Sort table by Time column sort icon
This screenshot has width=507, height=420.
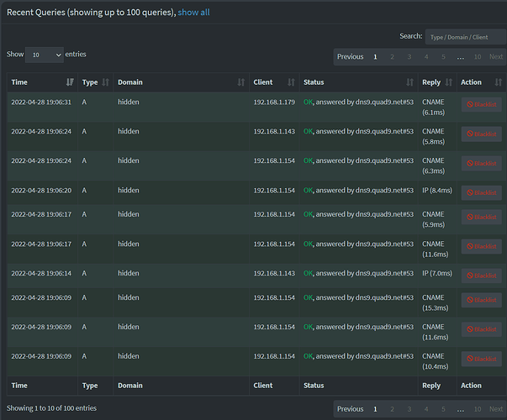point(70,82)
